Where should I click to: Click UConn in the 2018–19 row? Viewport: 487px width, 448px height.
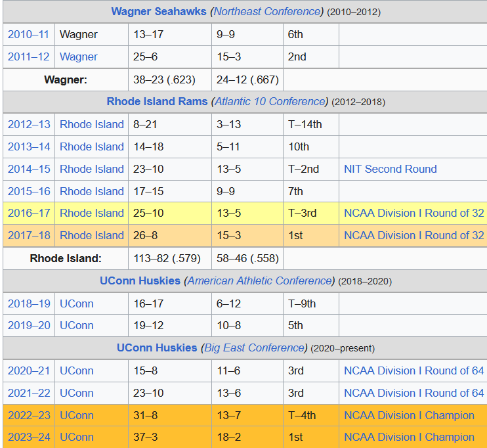tap(76, 303)
